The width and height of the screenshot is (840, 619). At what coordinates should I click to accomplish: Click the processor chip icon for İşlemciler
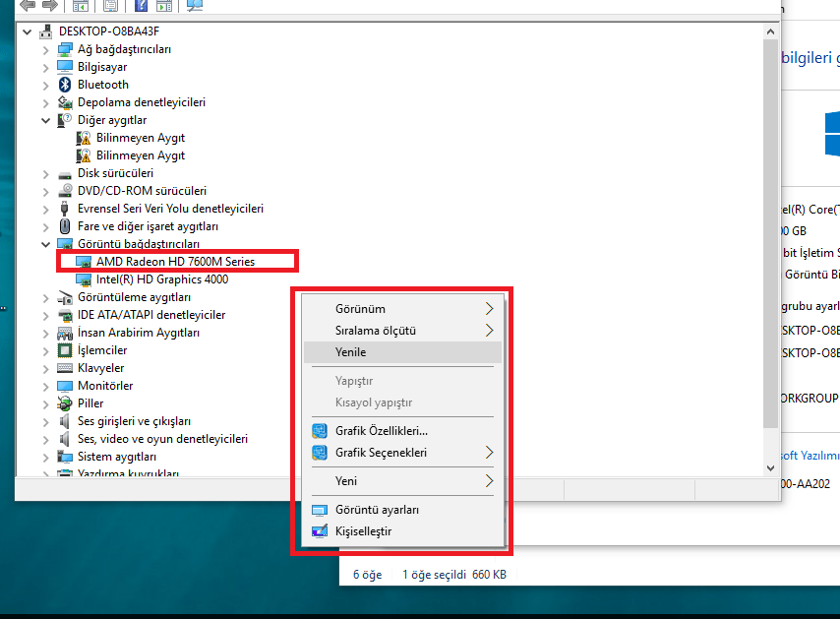pyautogui.click(x=65, y=350)
